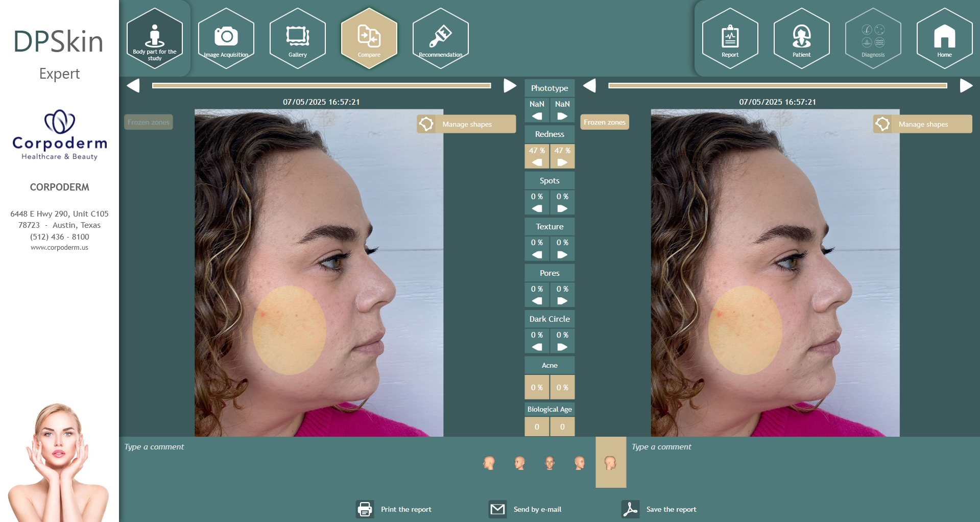The width and height of the screenshot is (980, 522).
Task: Click the PDF icon for Save the report
Action: coord(630,509)
